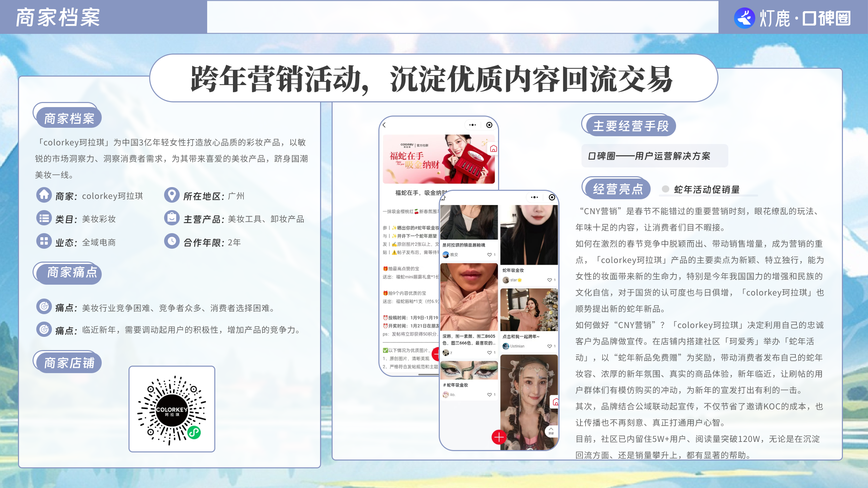The image size is (868, 488).
Task: Open the headdress girl photo
Action: coord(529,402)
